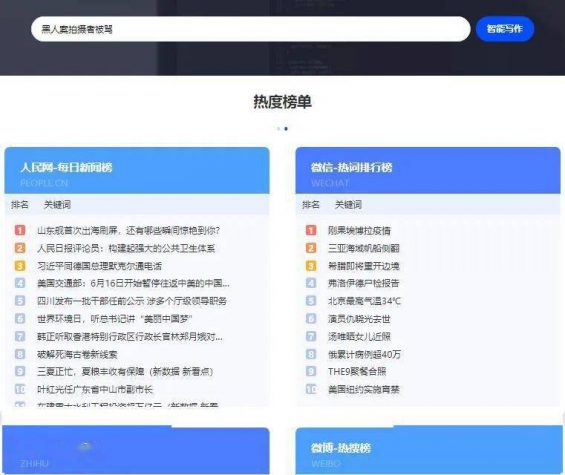Open the 人民网-每日新闻榜 card header
Screen dimensions: 565x475
point(137,170)
